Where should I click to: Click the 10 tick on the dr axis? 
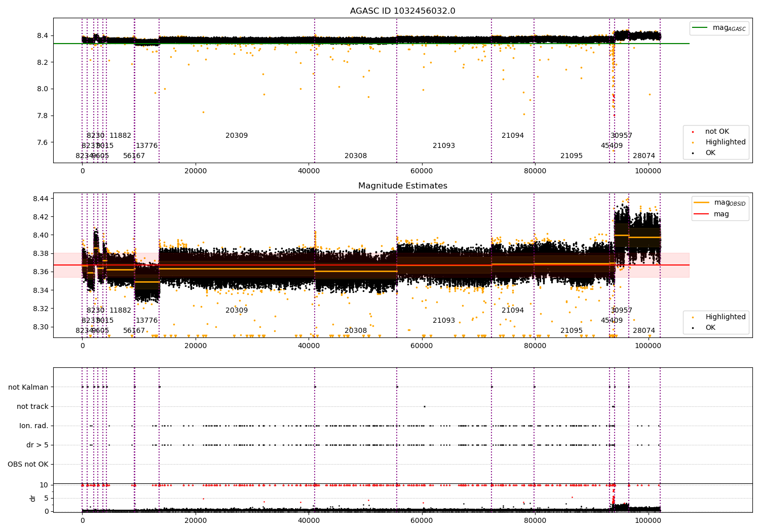(44, 485)
